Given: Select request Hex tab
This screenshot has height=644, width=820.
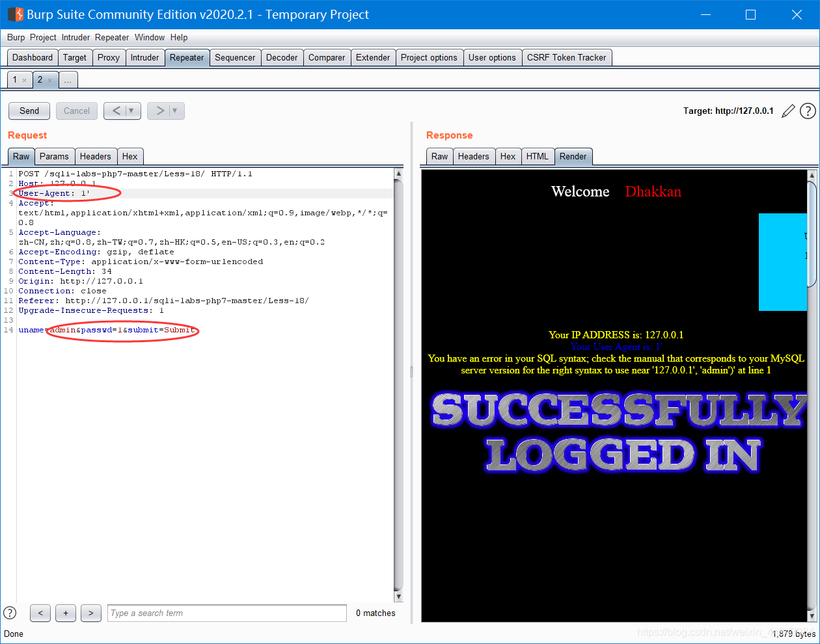Looking at the screenshot, I should 130,156.
